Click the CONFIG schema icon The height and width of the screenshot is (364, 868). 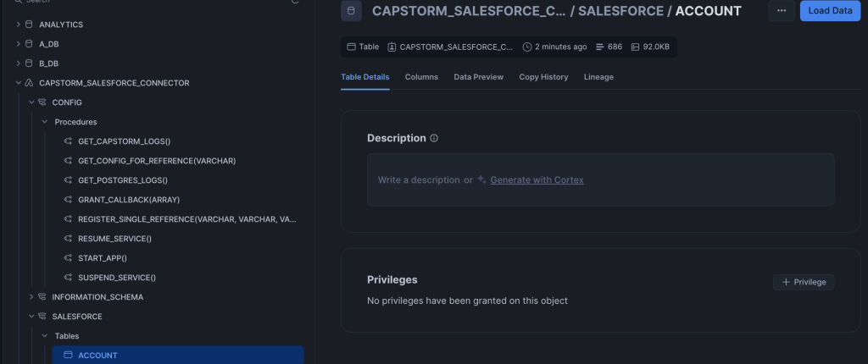pos(42,102)
